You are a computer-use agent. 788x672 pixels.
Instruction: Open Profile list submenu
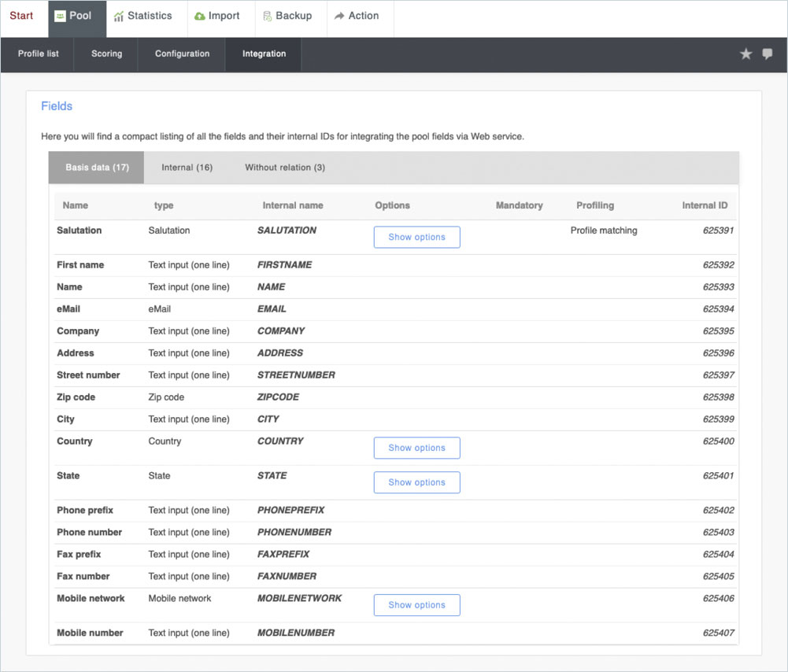[39, 54]
